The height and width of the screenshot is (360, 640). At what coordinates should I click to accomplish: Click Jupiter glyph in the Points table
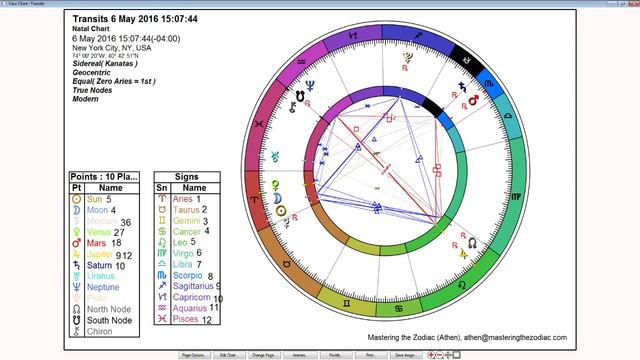(x=76, y=254)
